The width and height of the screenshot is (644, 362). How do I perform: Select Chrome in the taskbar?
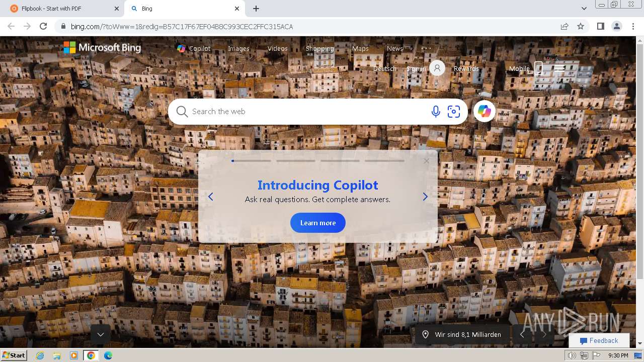[91, 355]
